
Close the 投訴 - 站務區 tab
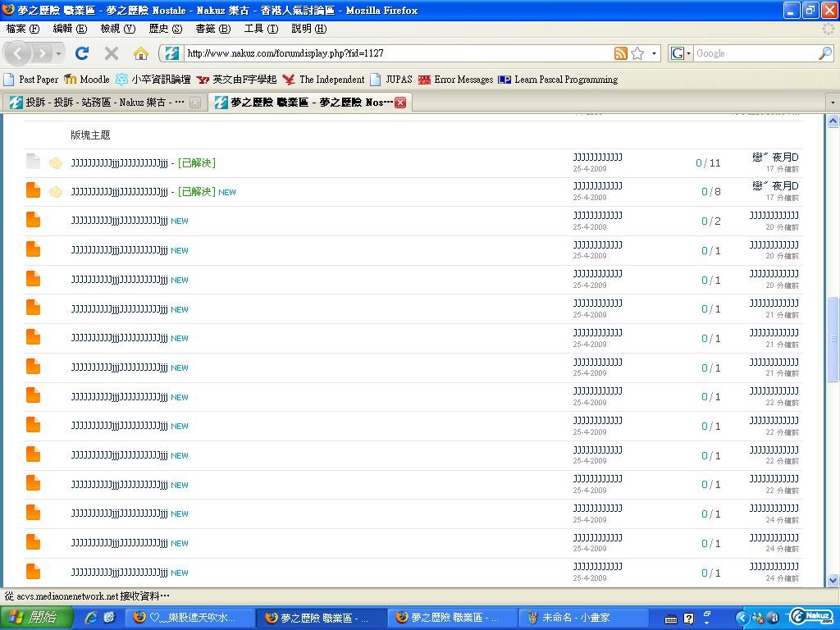pyautogui.click(x=195, y=103)
